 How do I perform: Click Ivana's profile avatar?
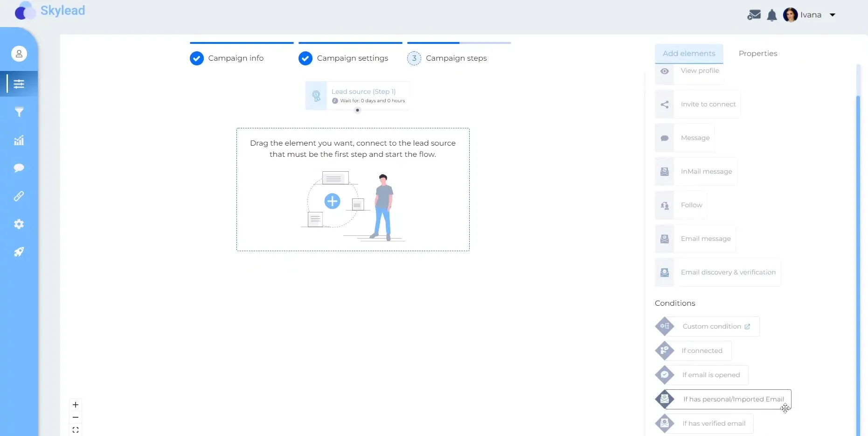790,15
